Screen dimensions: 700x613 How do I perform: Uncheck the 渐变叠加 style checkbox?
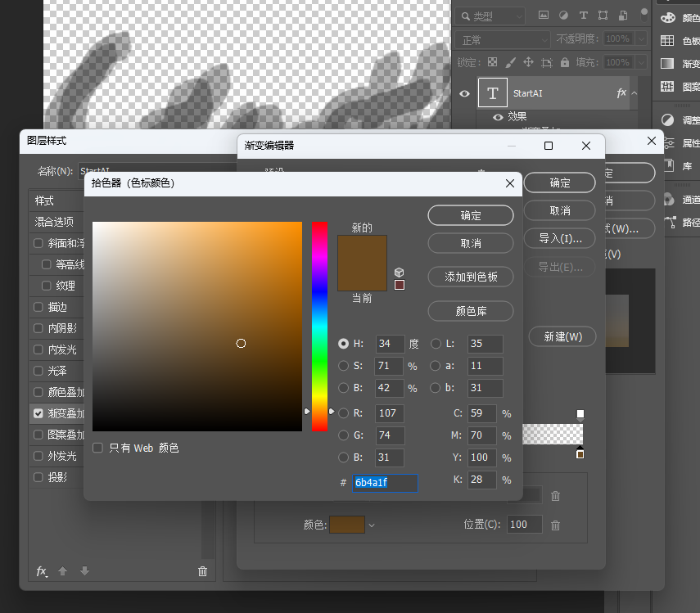[38, 413]
